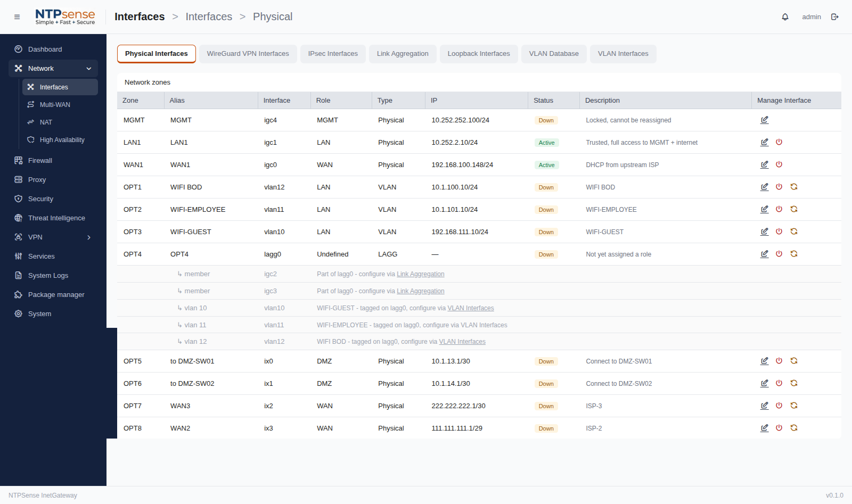This screenshot has height=504, width=852.
Task: Open NAT in sidebar
Action: pos(60,122)
